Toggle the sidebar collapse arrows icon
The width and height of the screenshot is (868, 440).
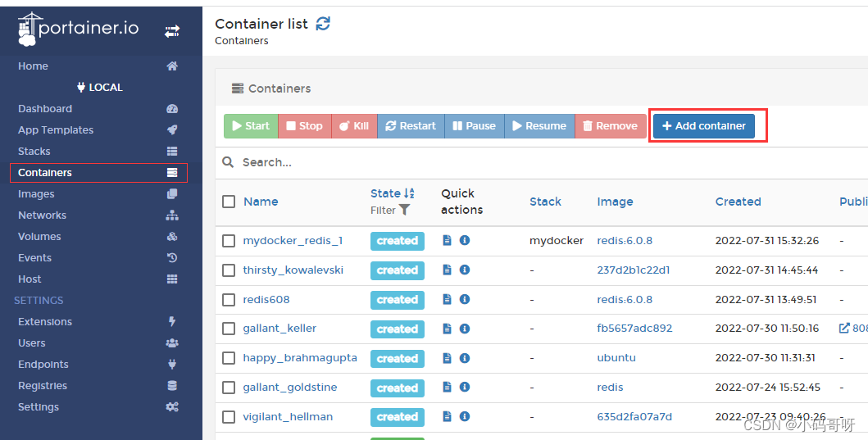click(x=172, y=31)
